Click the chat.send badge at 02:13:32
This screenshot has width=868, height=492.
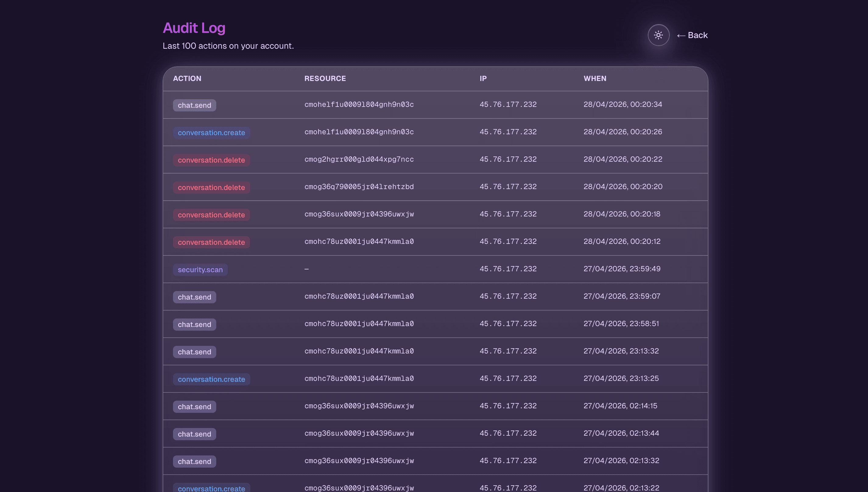point(194,461)
